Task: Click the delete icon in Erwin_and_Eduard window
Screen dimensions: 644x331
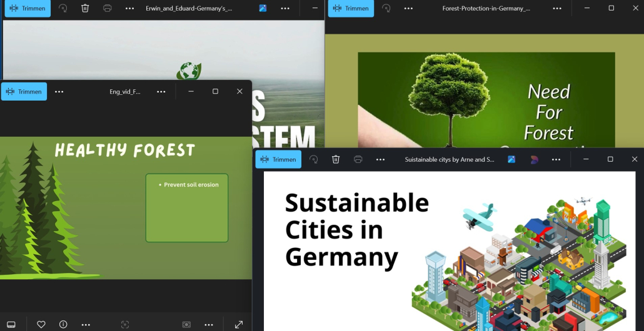Action: [85, 8]
